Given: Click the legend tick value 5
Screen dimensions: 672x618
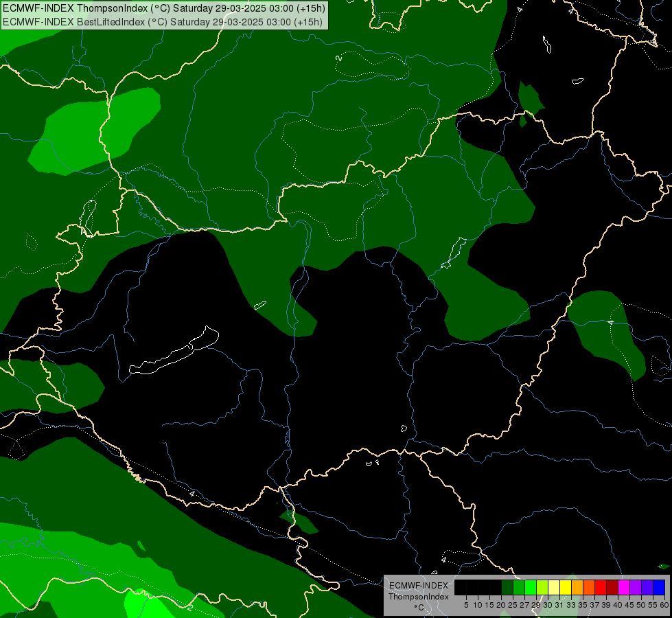Looking at the screenshot, I should click(x=466, y=605).
